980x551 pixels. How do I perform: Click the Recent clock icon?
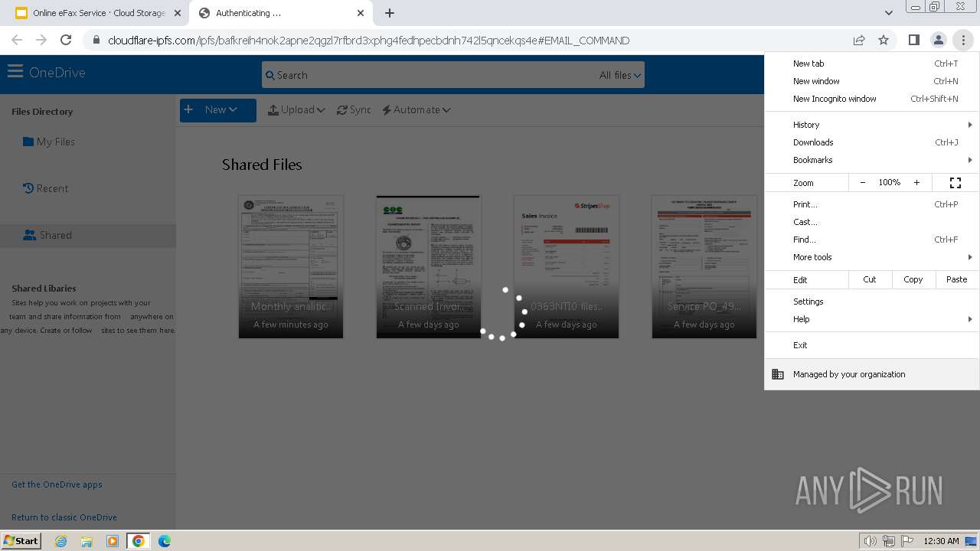(x=28, y=188)
